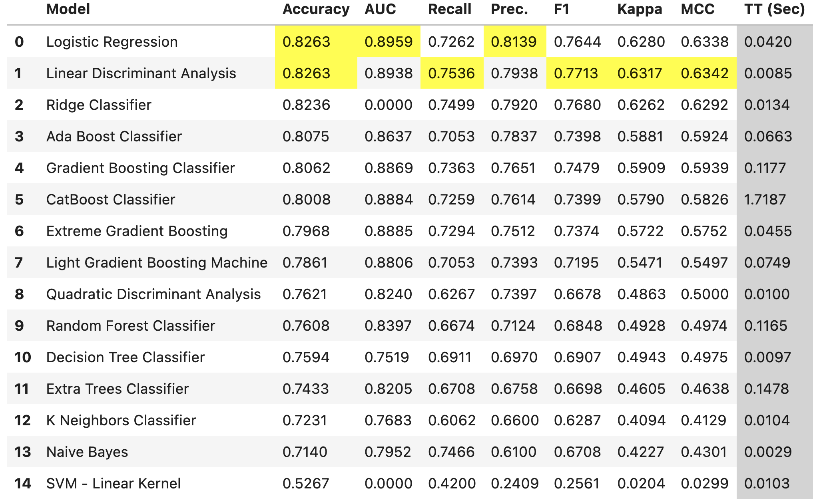Click highlighted recall value 0.7536
Screen dimensions: 821x504
click(x=451, y=73)
